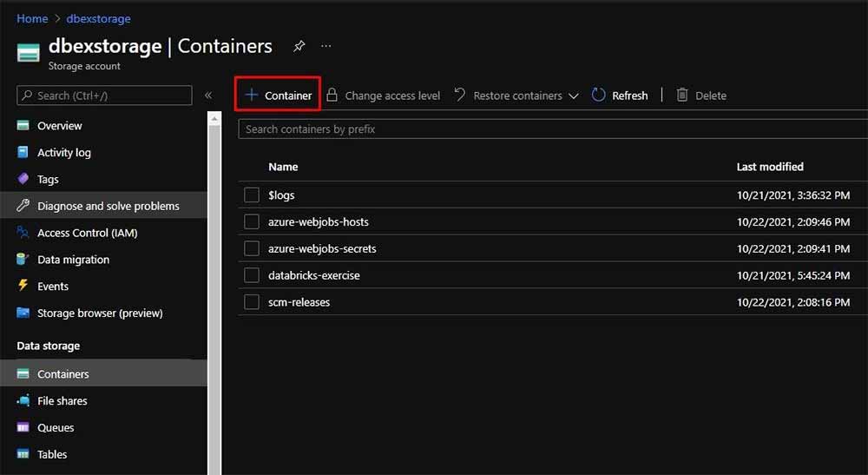The width and height of the screenshot is (868, 475).
Task: Click the storage account icon beside dbexstorage
Action: pyautogui.click(x=29, y=53)
